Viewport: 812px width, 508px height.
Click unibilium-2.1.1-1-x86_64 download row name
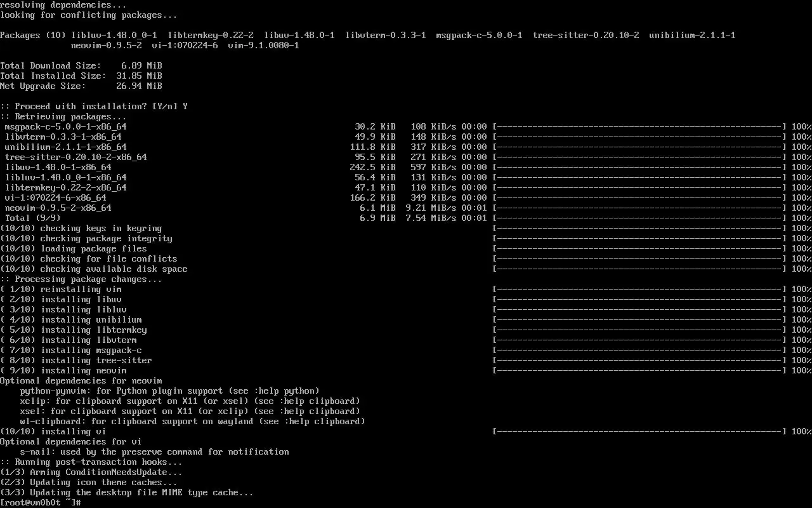pos(66,147)
